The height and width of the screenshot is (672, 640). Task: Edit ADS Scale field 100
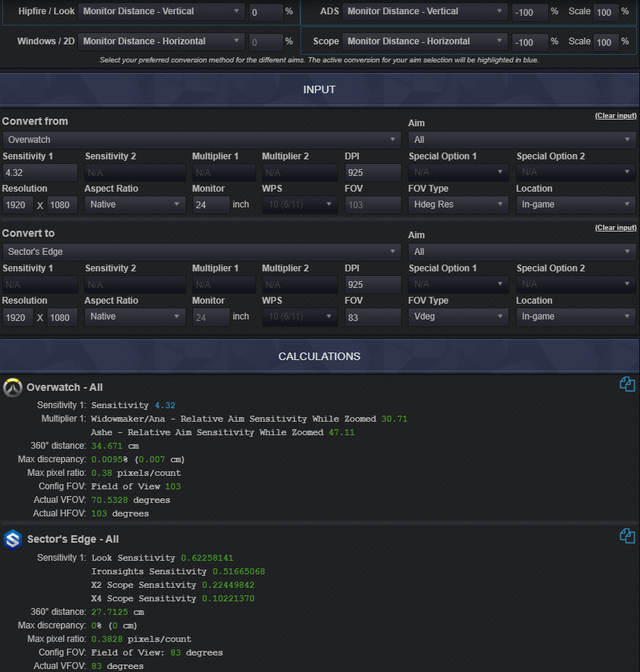coord(605,12)
